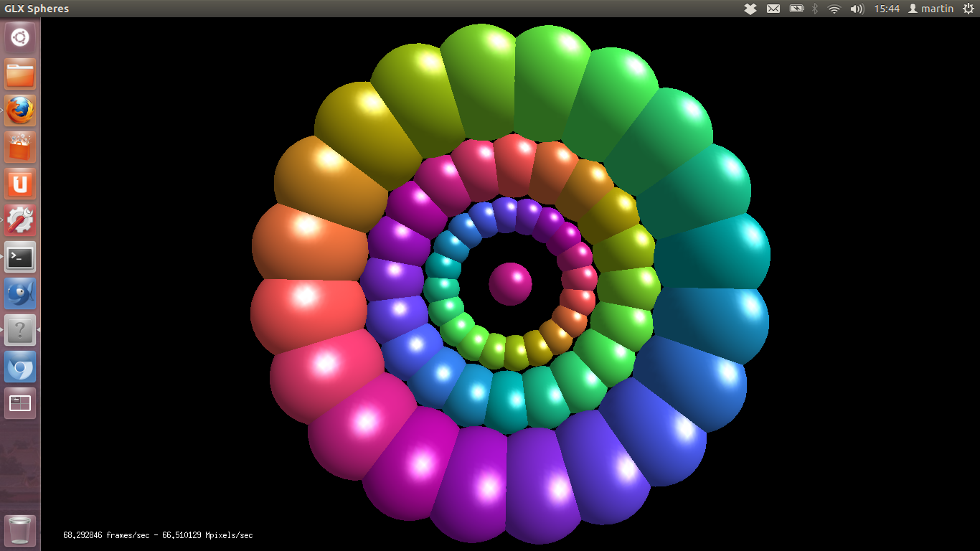This screenshot has height=551, width=980.
Task: Open the martin user account menu
Action: pyautogui.click(x=931, y=9)
